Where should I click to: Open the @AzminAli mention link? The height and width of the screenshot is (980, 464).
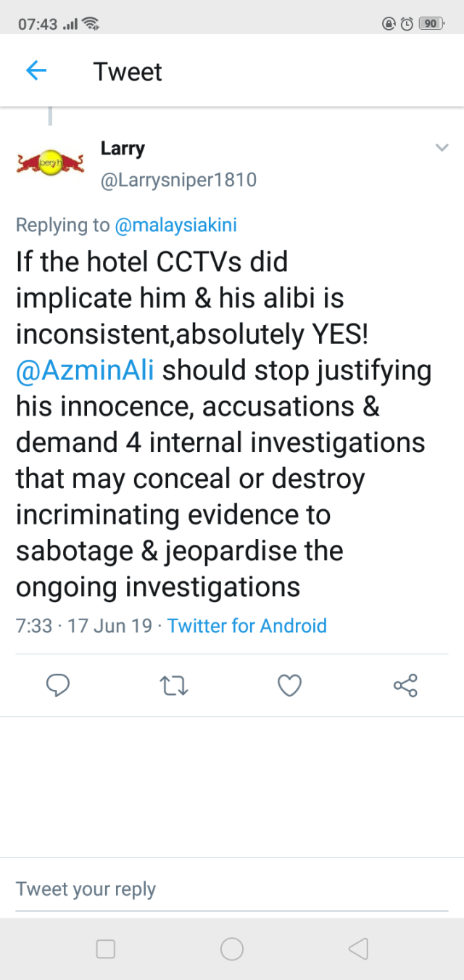point(85,370)
